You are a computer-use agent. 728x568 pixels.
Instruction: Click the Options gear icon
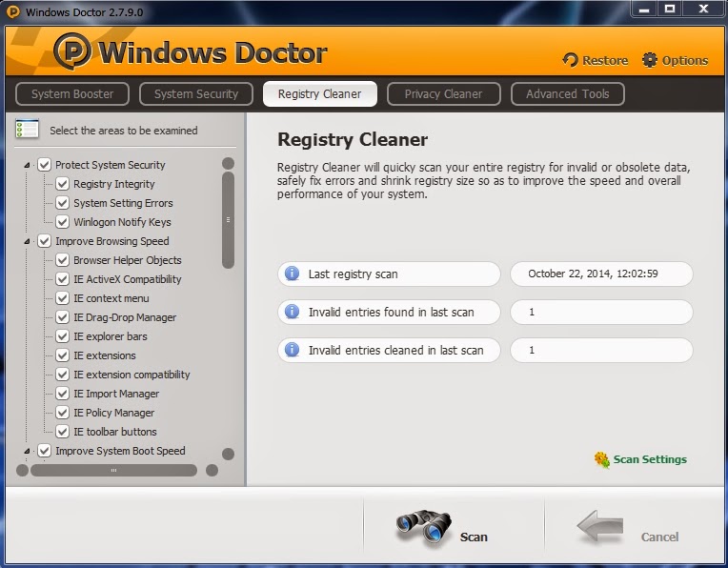[650, 60]
